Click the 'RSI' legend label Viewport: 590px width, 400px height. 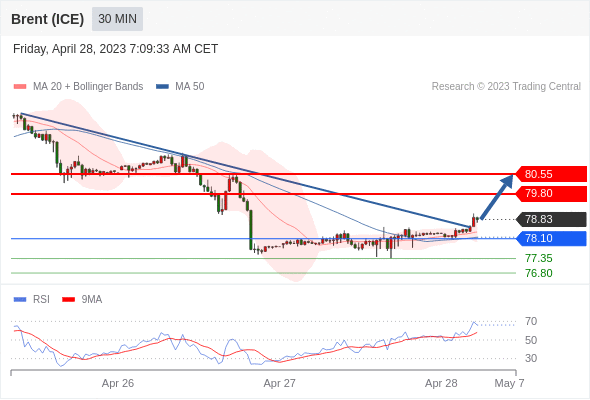41,300
